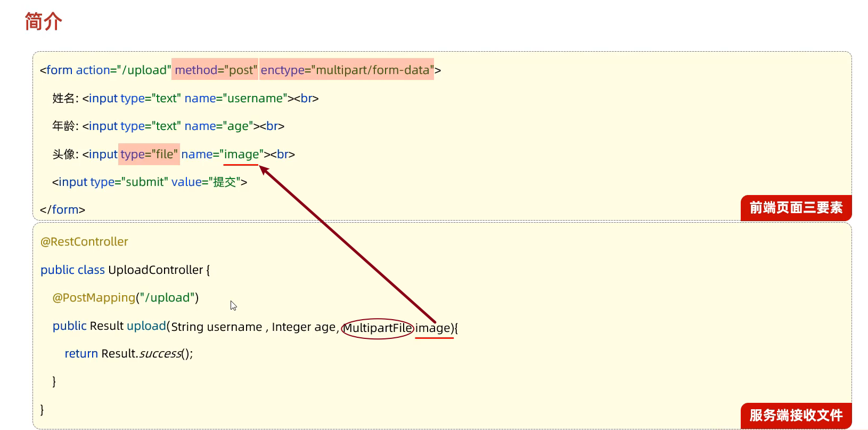Click the @RestController annotation
Image resolution: width=868 pixels, height=430 pixels.
pos(84,242)
